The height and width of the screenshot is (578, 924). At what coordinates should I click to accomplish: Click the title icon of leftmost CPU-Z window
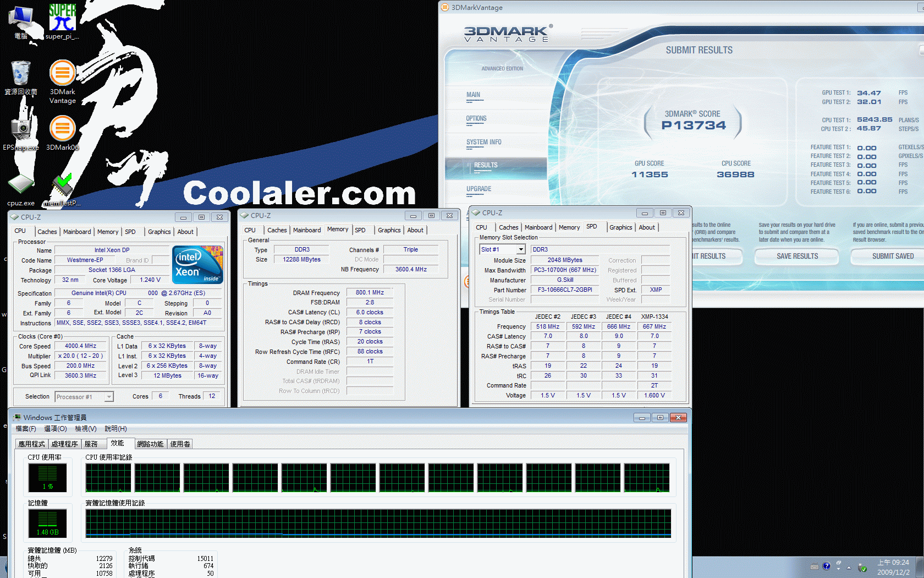pos(15,217)
